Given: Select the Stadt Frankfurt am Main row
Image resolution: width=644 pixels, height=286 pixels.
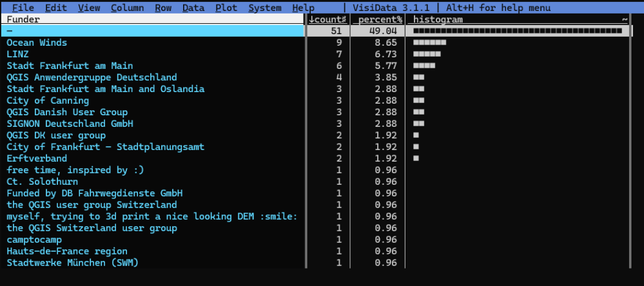Looking at the screenshot, I should tap(70, 66).
